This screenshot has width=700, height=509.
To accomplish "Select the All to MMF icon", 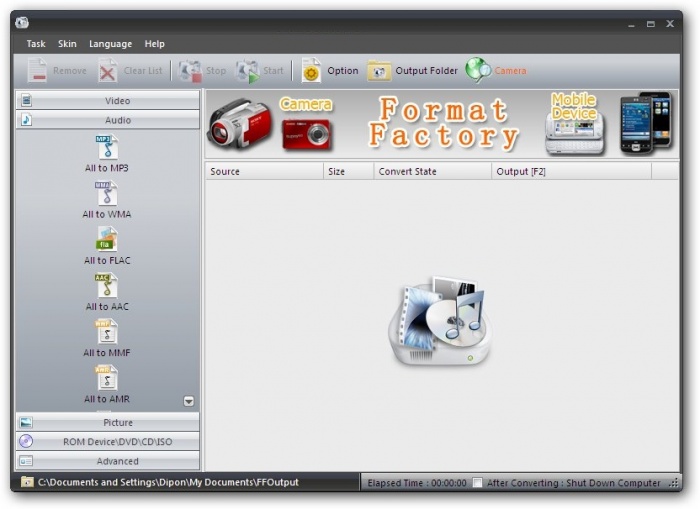I will pyautogui.click(x=106, y=332).
